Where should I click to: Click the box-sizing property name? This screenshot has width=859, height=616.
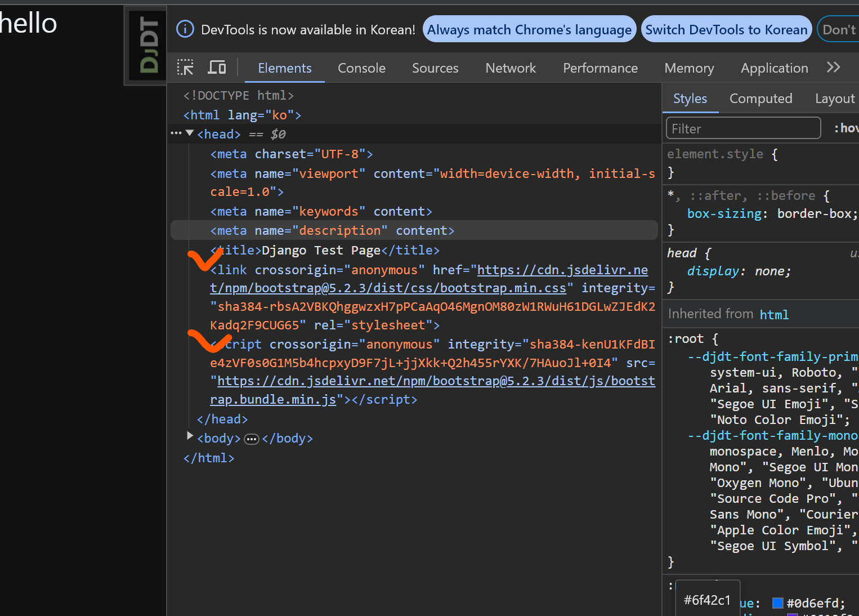[x=724, y=213]
